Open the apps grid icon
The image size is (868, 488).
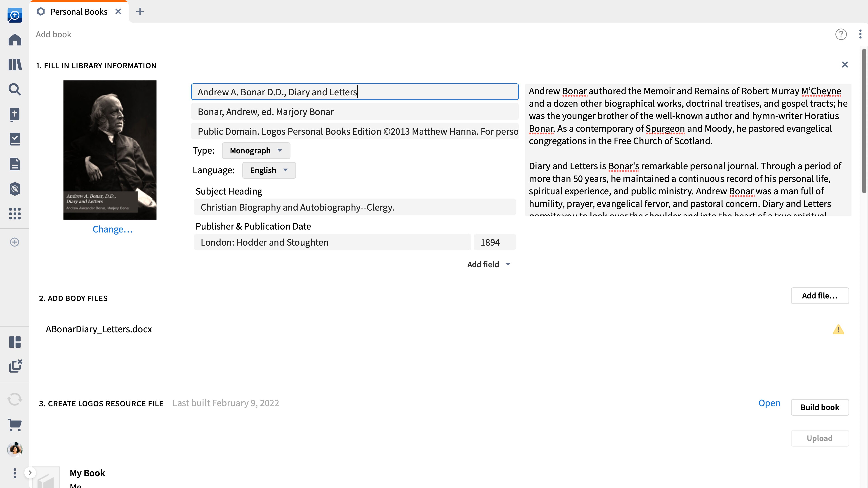click(15, 213)
